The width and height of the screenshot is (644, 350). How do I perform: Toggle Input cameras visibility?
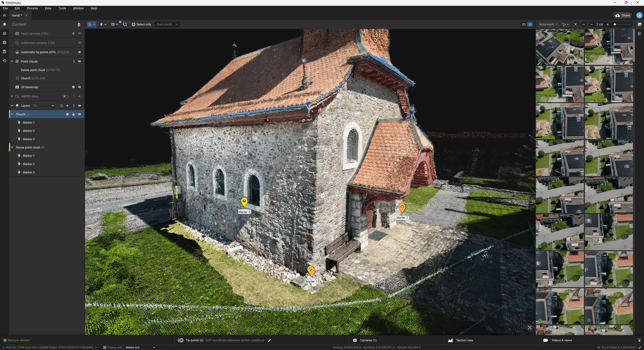[x=79, y=33]
